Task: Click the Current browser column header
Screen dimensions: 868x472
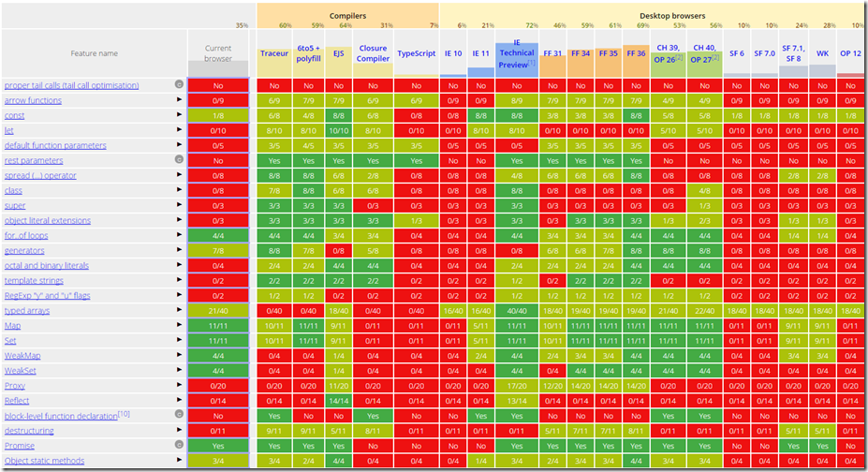Action: [218, 53]
